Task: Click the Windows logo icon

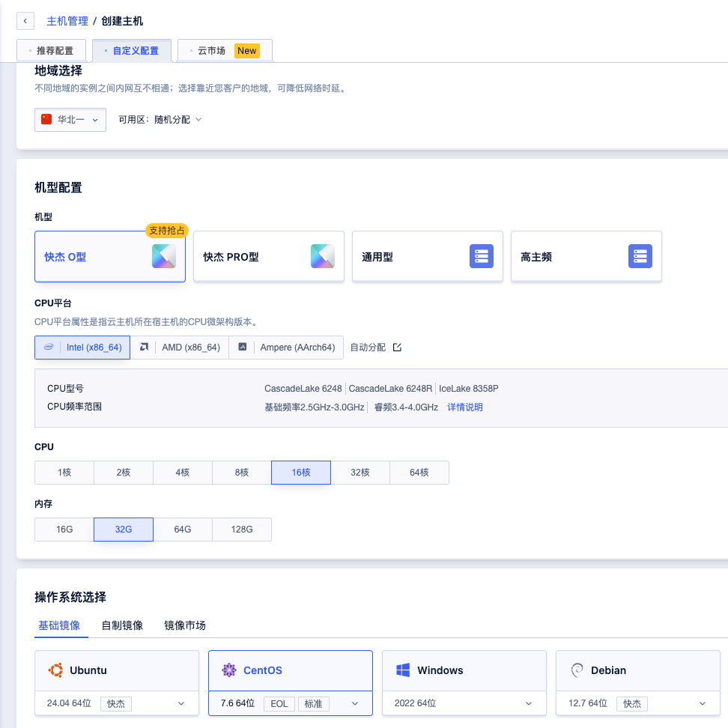Action: [402, 670]
